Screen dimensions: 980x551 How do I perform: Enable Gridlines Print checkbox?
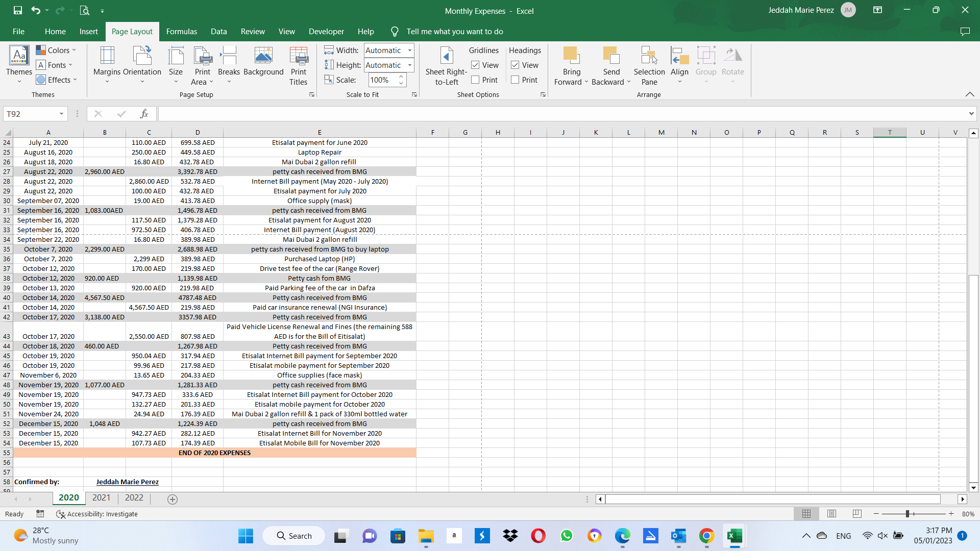475,80
